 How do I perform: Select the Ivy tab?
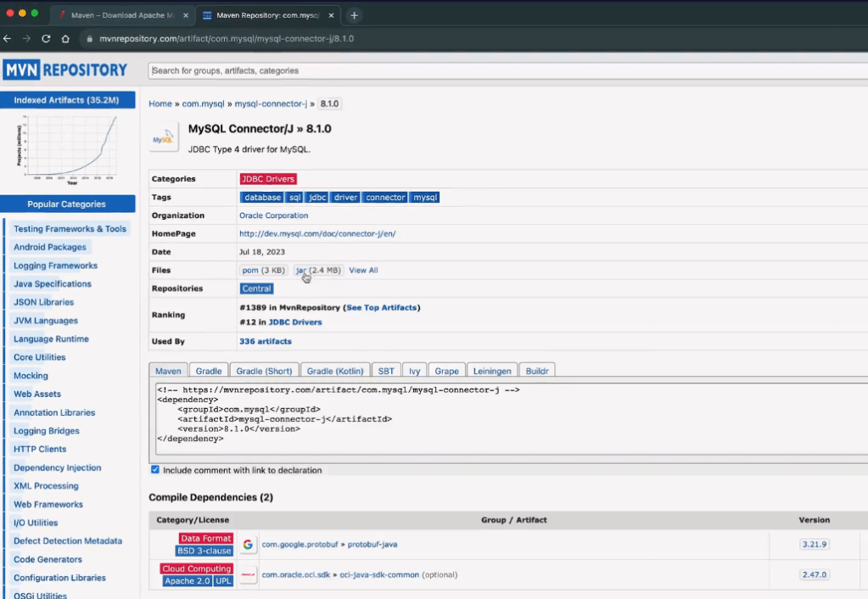(415, 371)
